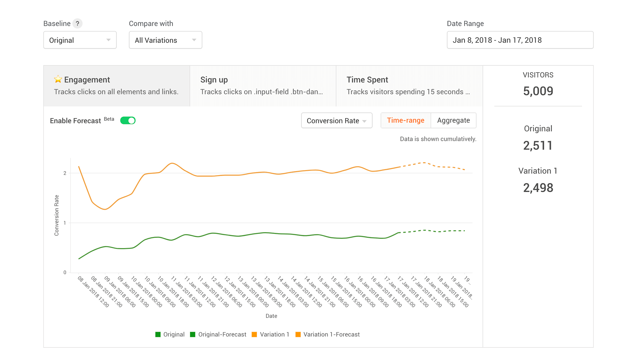Switch to the Sign up goal tab
The image size is (637, 364).
tap(262, 85)
